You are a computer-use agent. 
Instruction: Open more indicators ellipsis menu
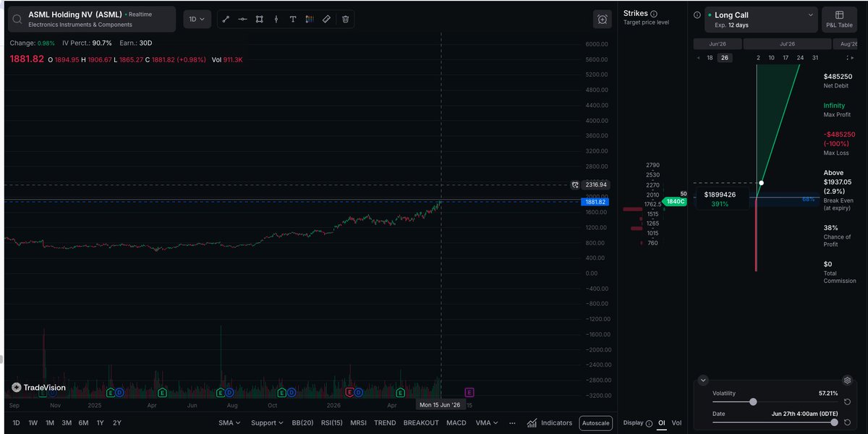pyautogui.click(x=513, y=423)
